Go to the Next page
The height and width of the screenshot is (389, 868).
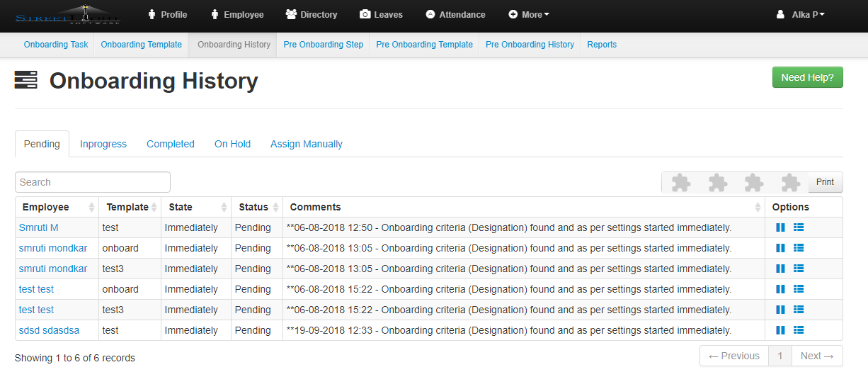pyautogui.click(x=816, y=356)
